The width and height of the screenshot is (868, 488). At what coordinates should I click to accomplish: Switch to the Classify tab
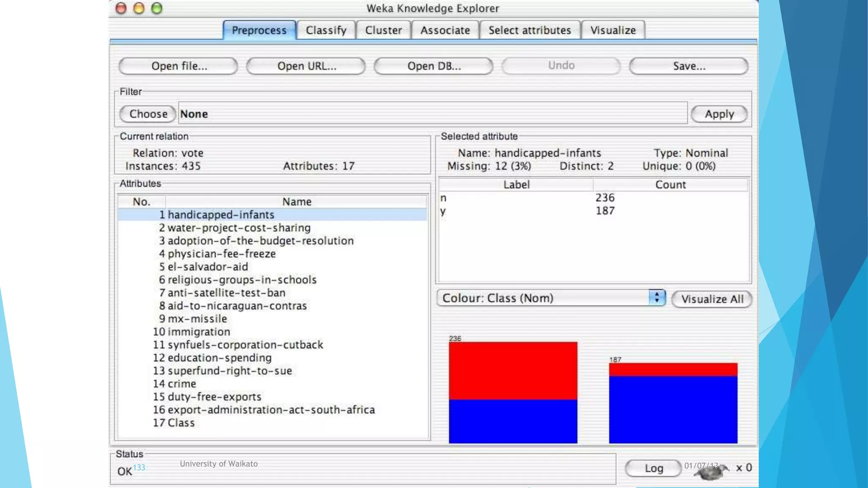tap(326, 30)
